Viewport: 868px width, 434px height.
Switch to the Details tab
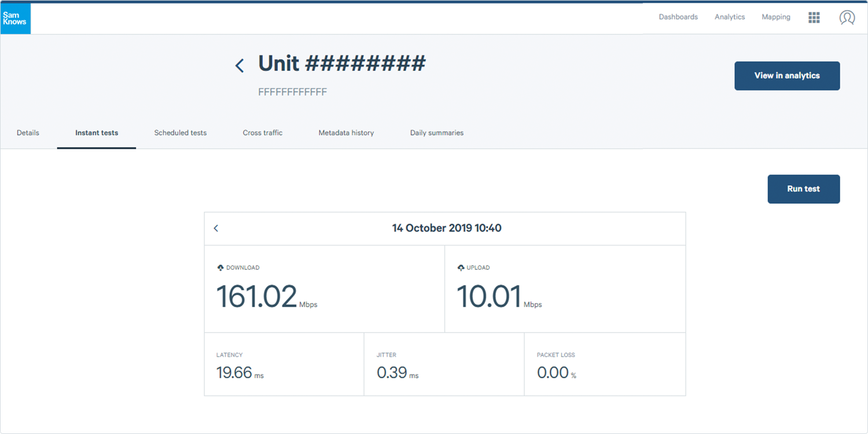point(28,133)
